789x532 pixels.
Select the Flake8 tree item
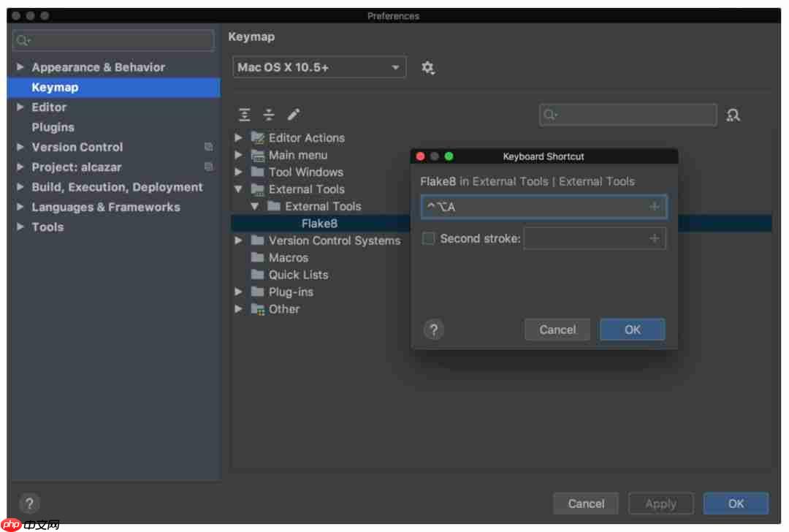(319, 224)
